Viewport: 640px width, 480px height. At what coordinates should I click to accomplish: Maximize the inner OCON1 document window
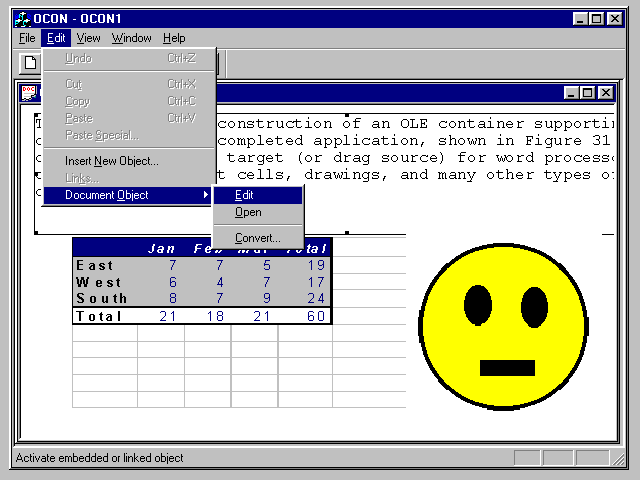pos(588,93)
